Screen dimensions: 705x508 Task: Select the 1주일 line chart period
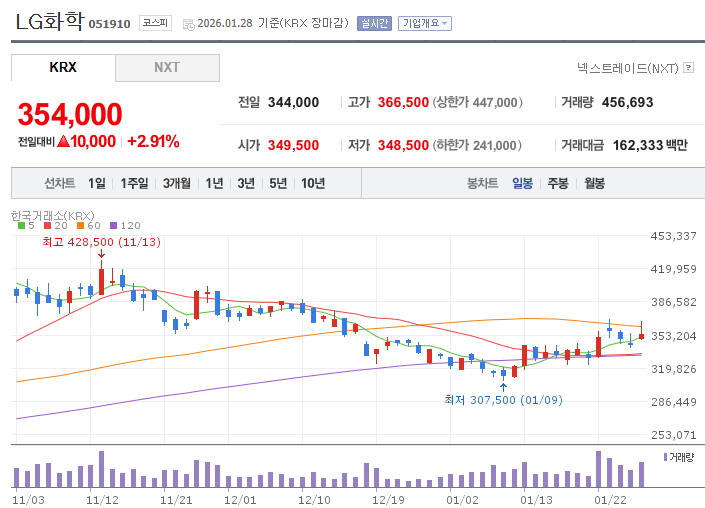point(134,183)
